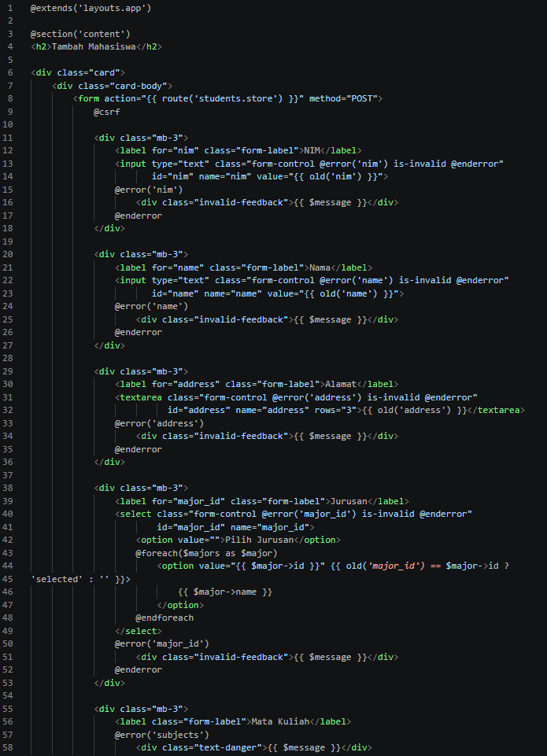Image resolution: width=547 pixels, height=756 pixels.
Task: Click the @endforeach directive
Action: coord(164,618)
